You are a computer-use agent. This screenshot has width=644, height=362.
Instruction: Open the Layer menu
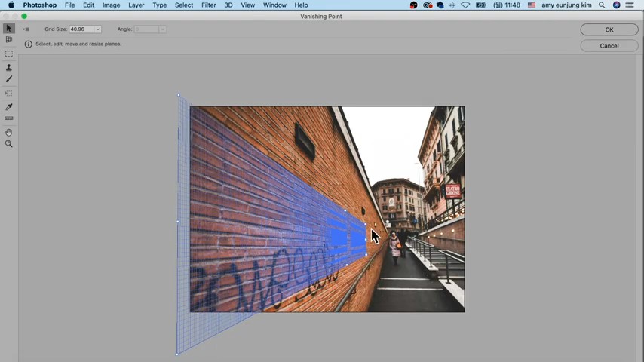(136, 5)
